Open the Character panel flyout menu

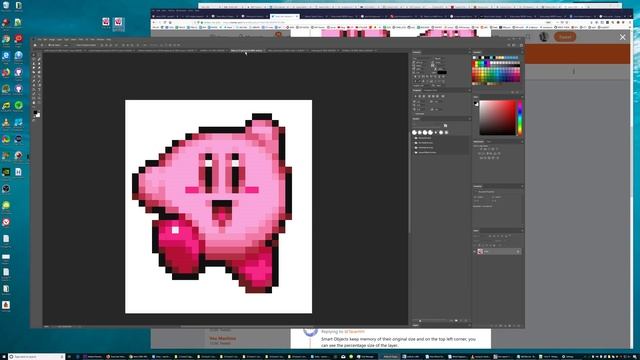coord(469,53)
